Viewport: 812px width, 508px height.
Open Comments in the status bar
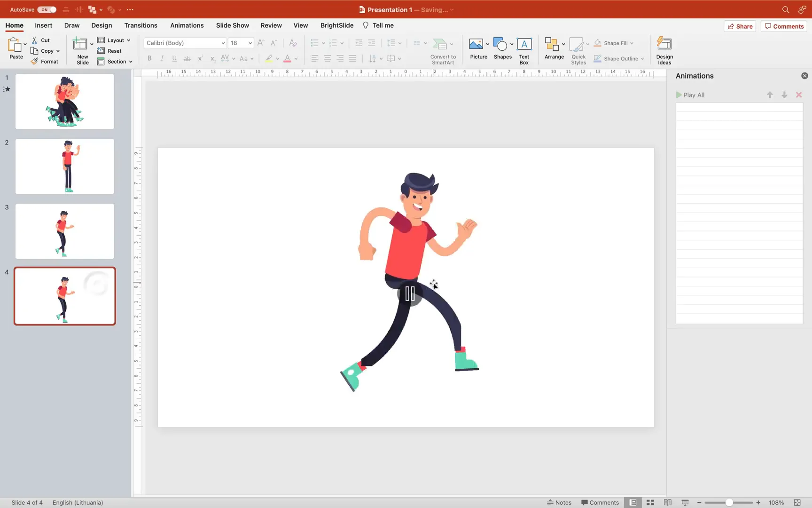click(x=600, y=502)
